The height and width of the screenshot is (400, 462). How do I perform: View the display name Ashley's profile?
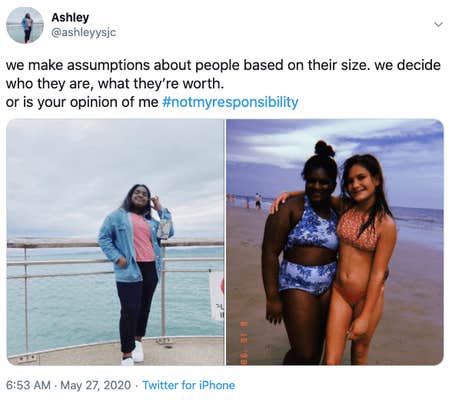pos(70,17)
